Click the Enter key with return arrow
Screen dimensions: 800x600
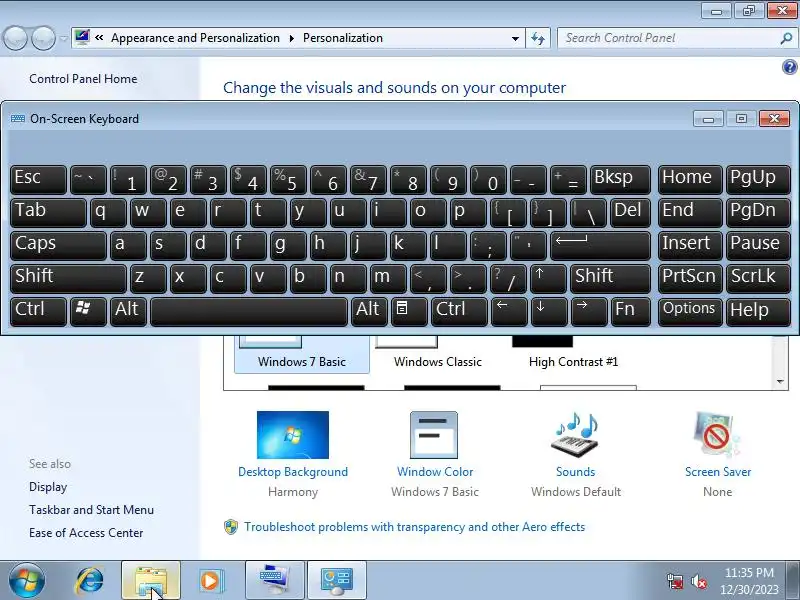(600, 246)
